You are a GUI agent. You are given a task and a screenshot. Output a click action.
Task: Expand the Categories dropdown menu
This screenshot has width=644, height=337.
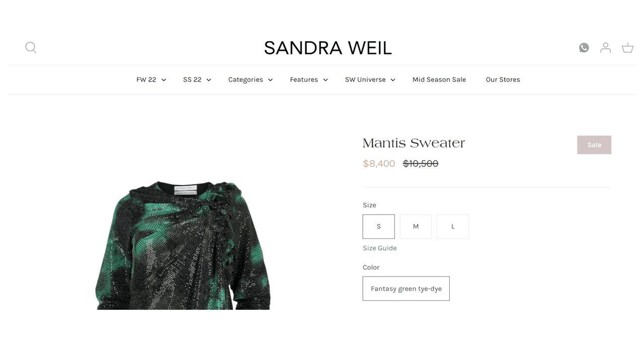point(250,79)
